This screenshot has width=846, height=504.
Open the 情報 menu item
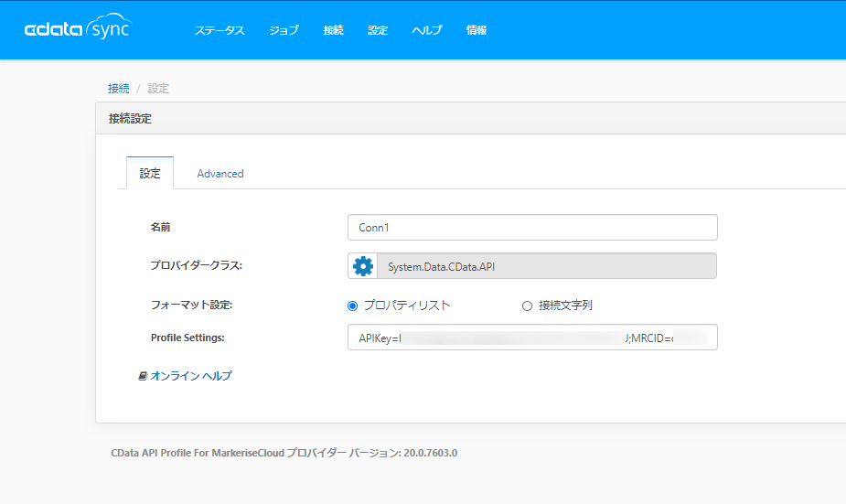pyautogui.click(x=477, y=30)
